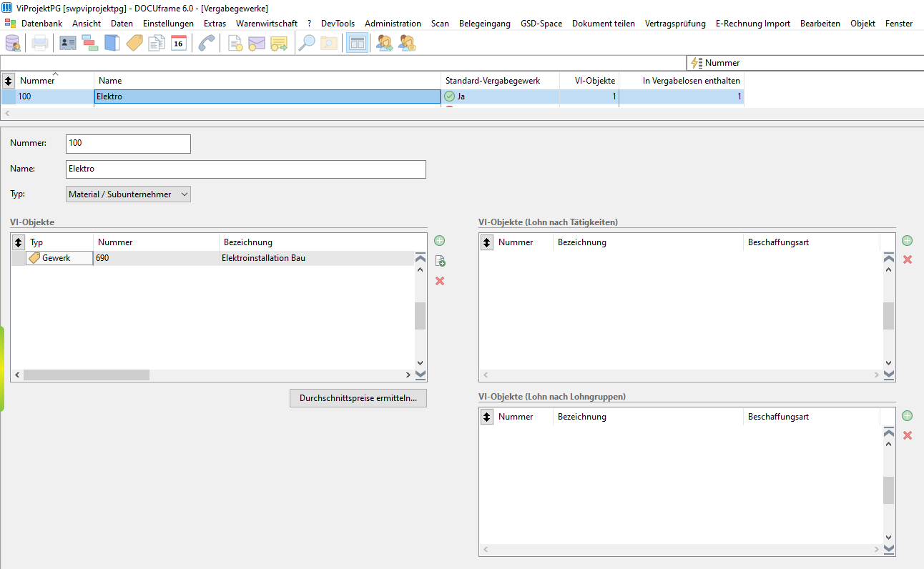Sort by In Vergabelosen enthalten column header
This screenshot has height=569, width=924.
pyautogui.click(x=682, y=81)
